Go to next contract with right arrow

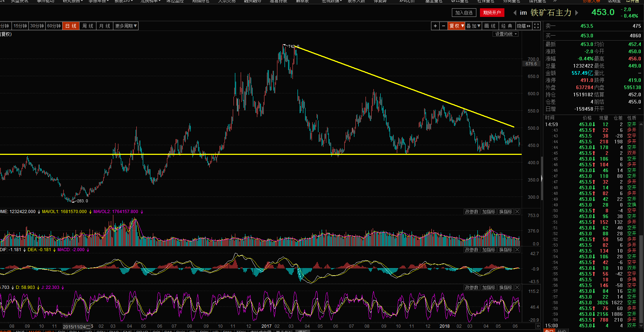(x=577, y=13)
